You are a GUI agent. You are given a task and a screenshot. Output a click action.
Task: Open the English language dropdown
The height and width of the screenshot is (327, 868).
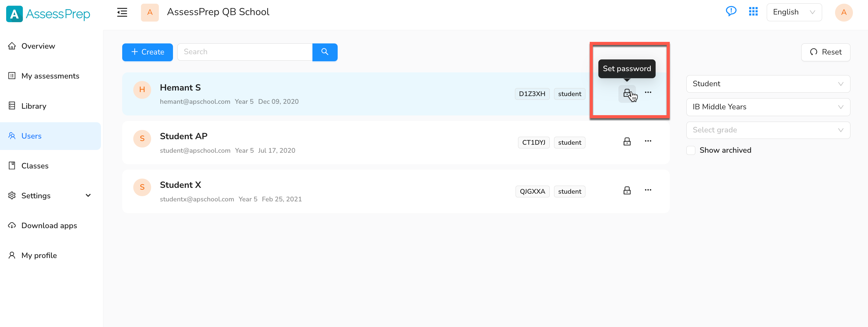tap(794, 12)
